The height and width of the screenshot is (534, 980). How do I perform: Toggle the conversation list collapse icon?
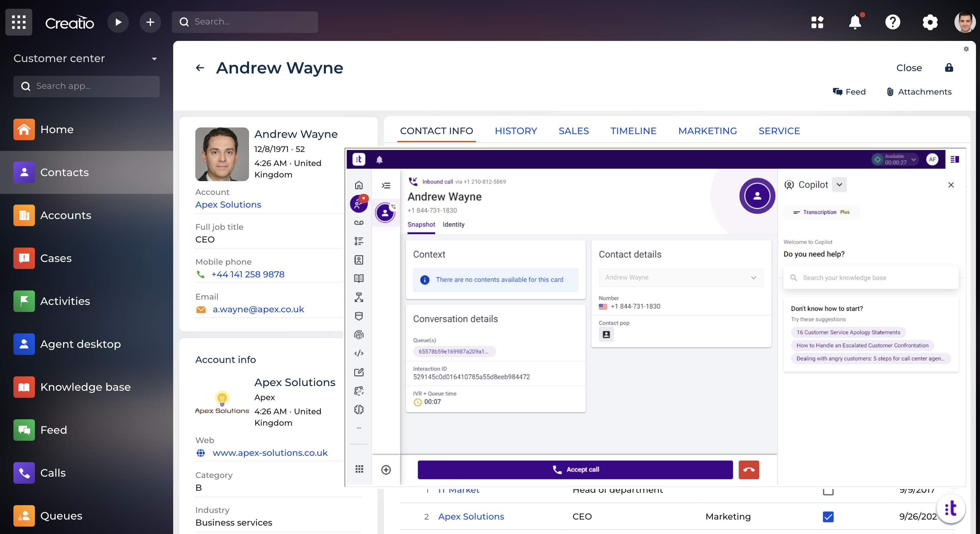386,185
